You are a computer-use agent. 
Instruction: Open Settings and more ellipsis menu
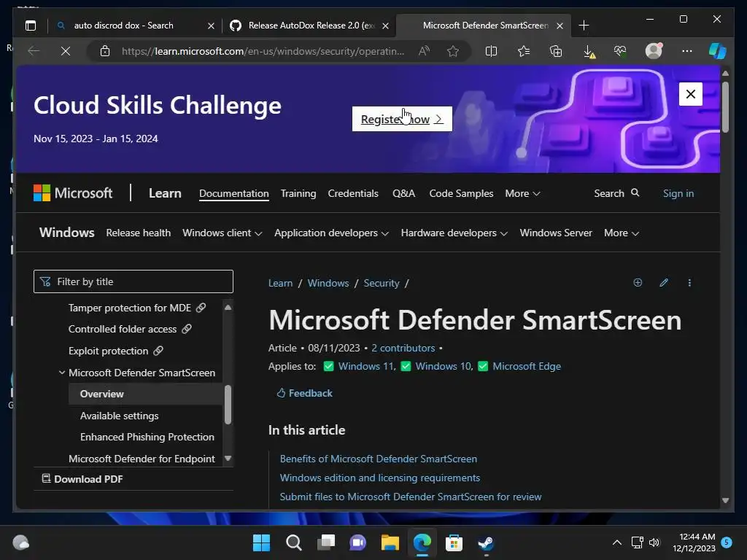click(x=686, y=51)
